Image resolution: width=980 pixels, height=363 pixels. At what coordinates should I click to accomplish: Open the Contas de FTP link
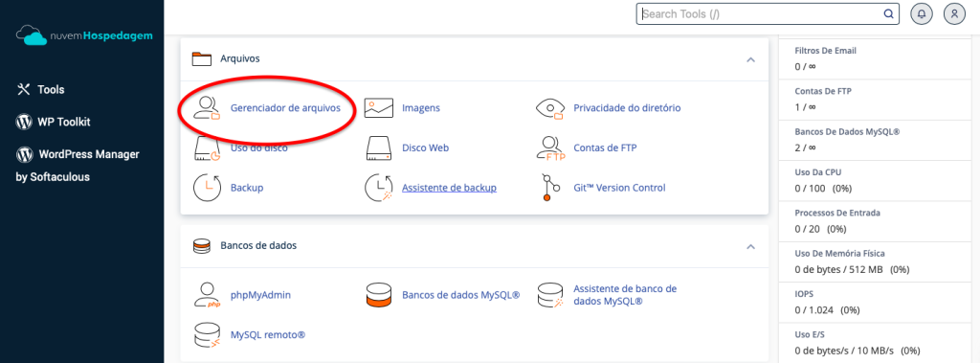[x=605, y=147]
